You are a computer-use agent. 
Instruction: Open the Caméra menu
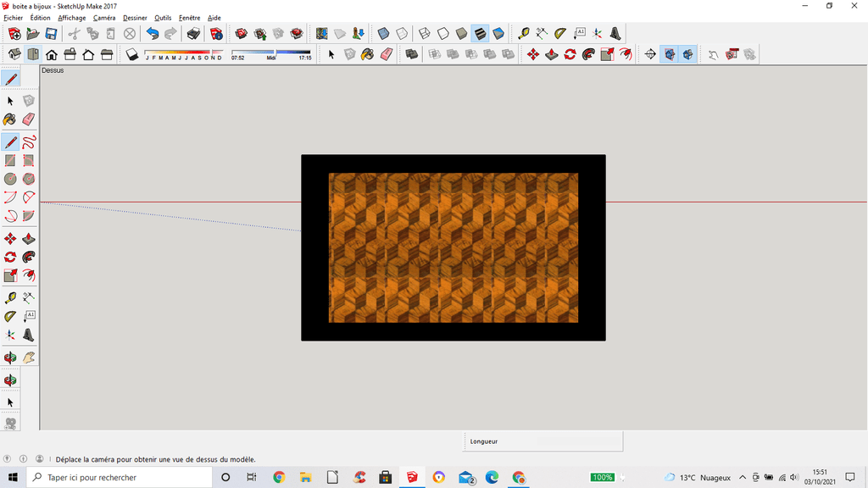(104, 18)
